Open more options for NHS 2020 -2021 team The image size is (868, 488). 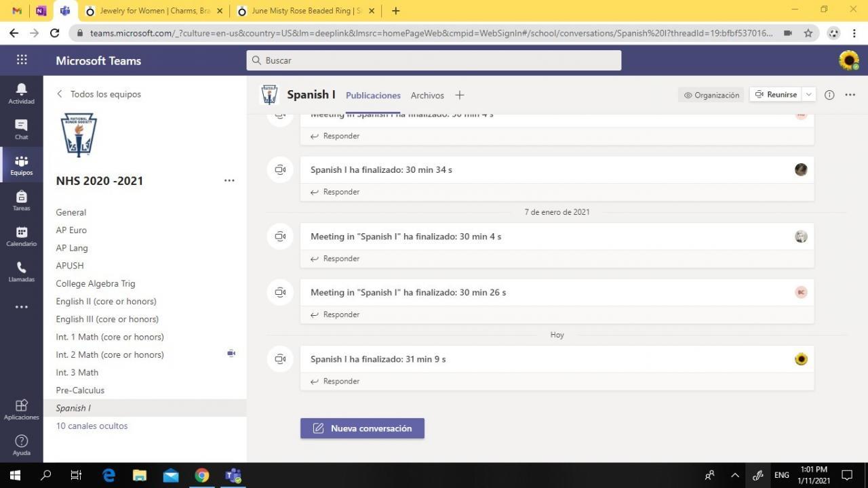(x=229, y=180)
